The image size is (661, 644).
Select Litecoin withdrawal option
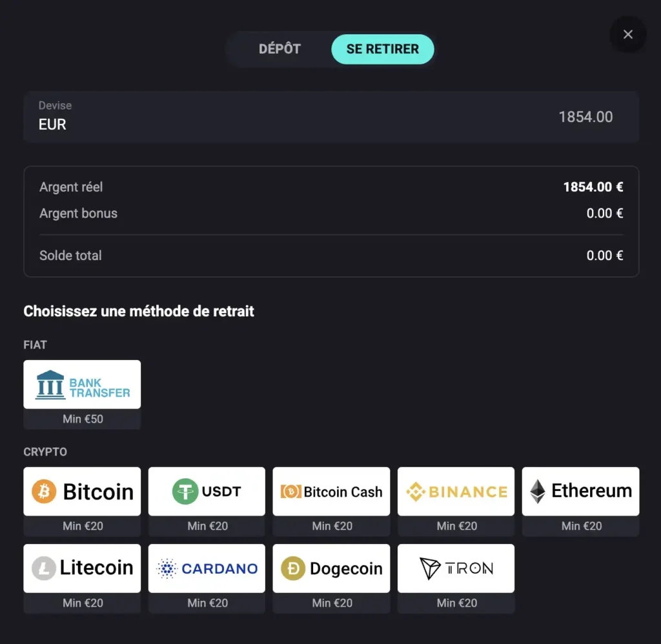tap(82, 569)
